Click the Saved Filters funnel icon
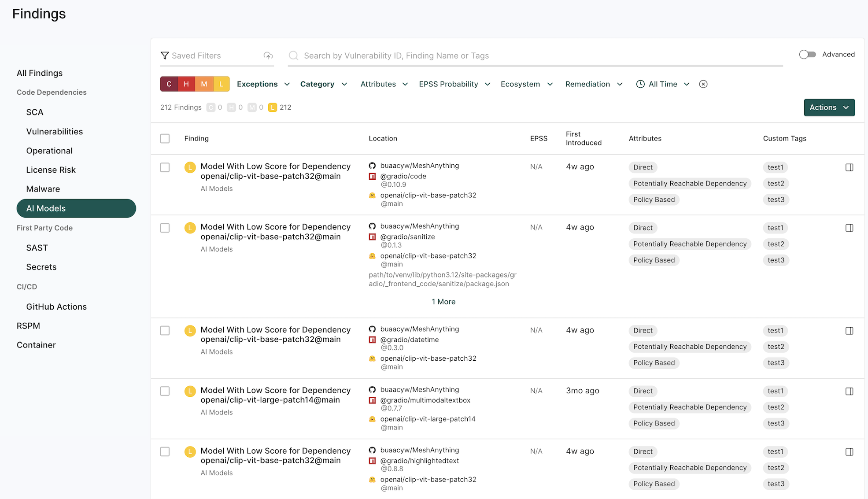The height and width of the screenshot is (499, 868). (165, 55)
